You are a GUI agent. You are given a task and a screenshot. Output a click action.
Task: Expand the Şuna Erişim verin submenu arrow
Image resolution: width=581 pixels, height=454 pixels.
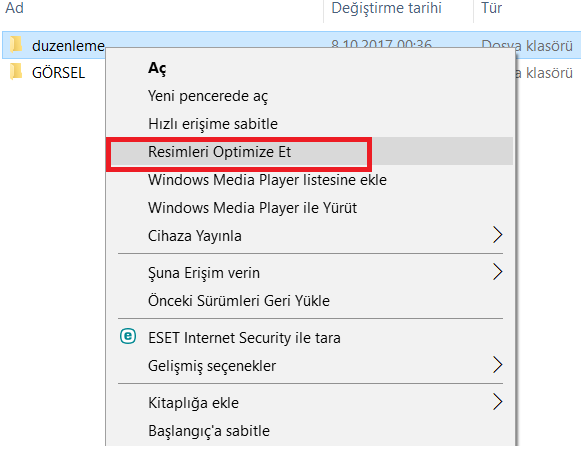[x=498, y=272]
